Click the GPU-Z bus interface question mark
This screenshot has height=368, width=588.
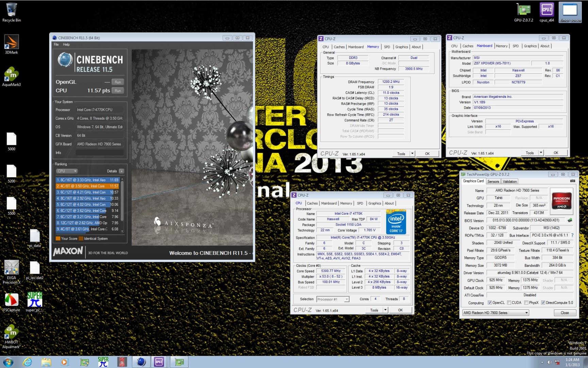pyautogui.click(x=572, y=235)
